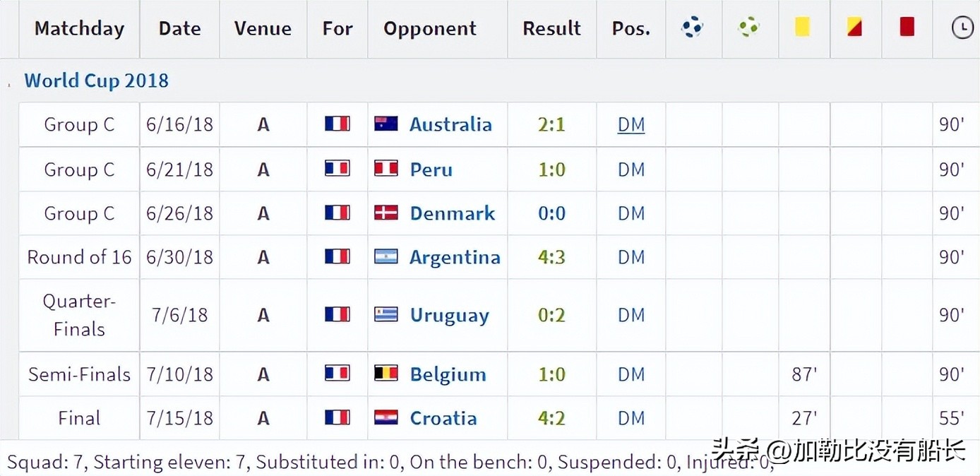Open the Australia team link

[450, 124]
